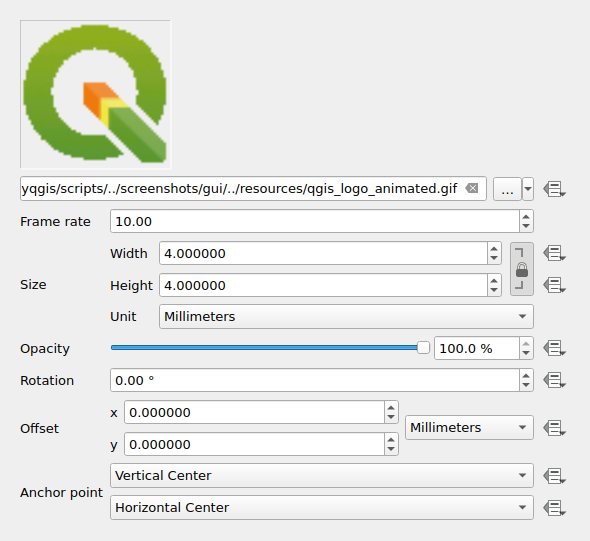
Task: Increase Width with up arrow
Action: pos(494,249)
